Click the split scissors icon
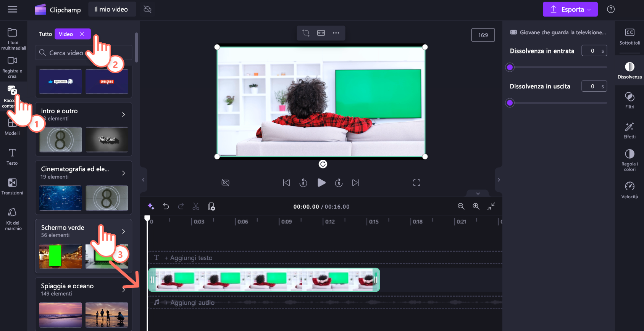The height and width of the screenshot is (331, 644). (x=196, y=206)
